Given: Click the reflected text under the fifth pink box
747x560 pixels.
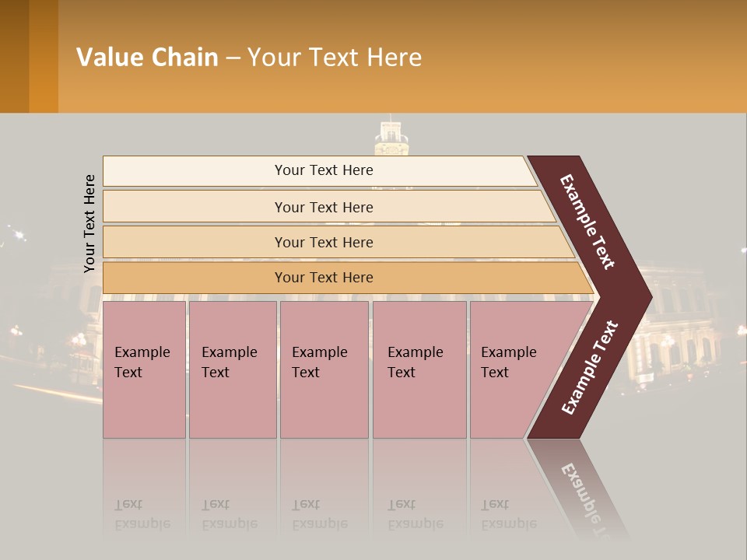Looking at the screenshot, I should coord(509,513).
